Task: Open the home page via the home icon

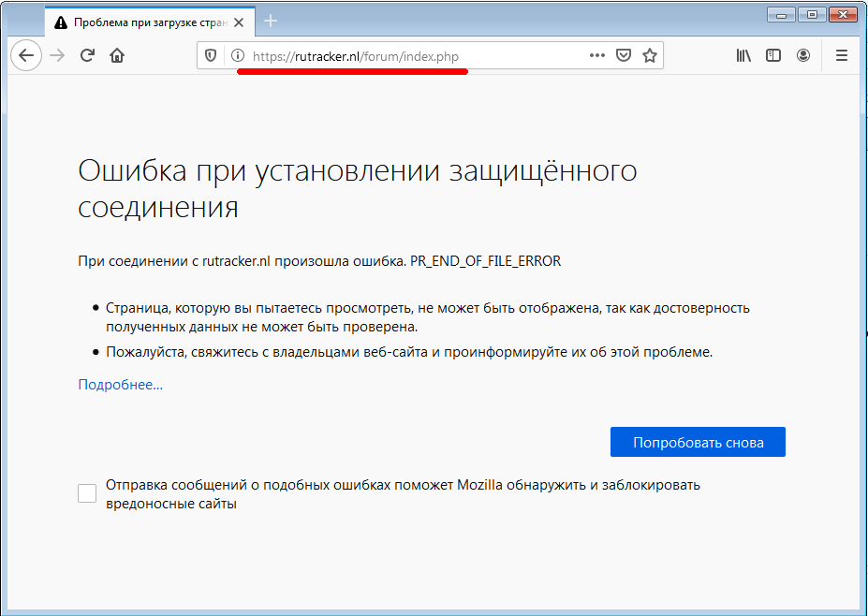Action: [117, 55]
